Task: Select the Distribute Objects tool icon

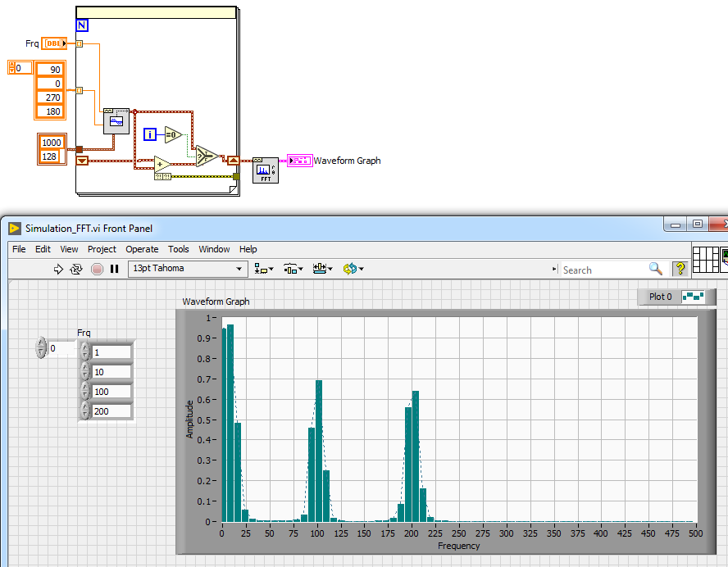Action: [291, 269]
